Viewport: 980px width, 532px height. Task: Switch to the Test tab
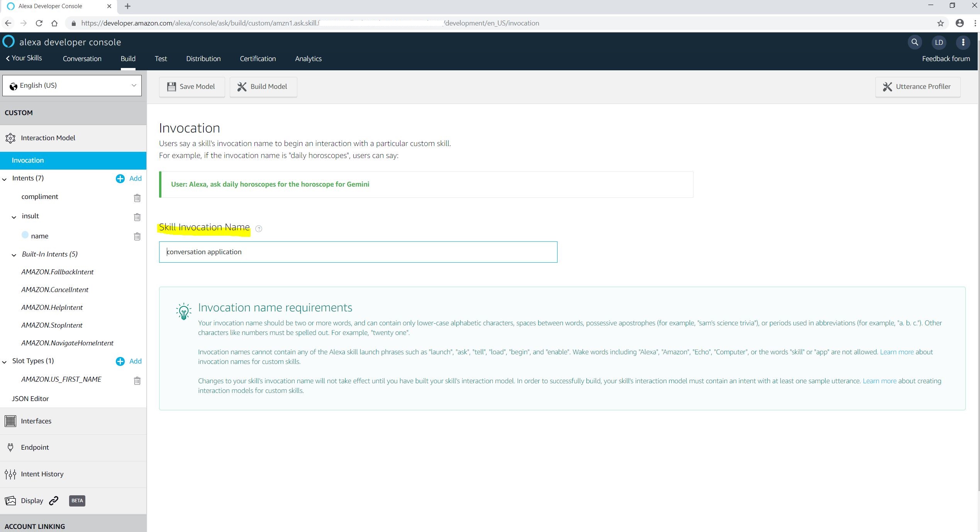pyautogui.click(x=161, y=59)
